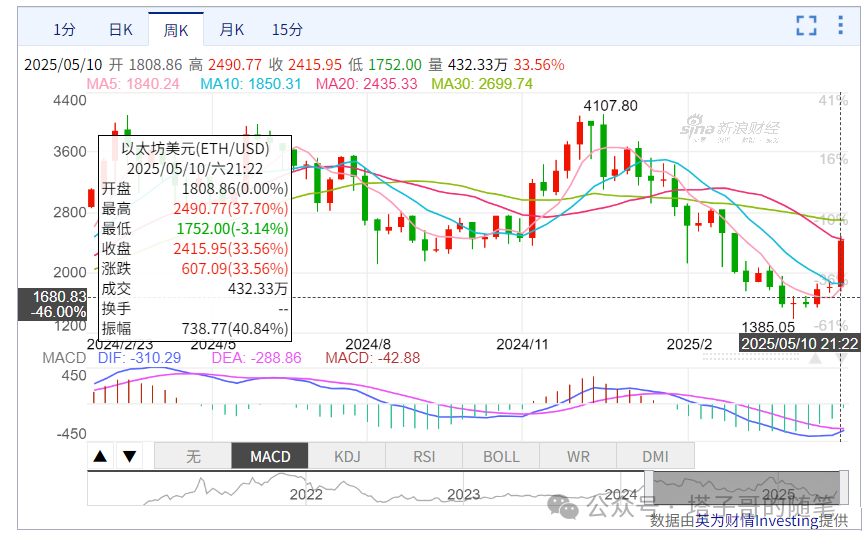The image size is (863, 541).
Task: Click the 4107.80 high price label
Action: coord(610,106)
